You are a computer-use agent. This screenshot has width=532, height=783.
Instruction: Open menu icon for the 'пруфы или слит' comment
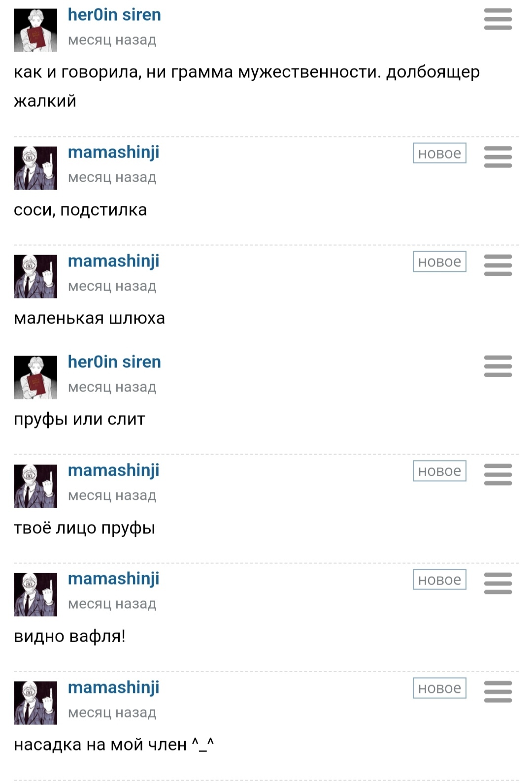point(498,366)
